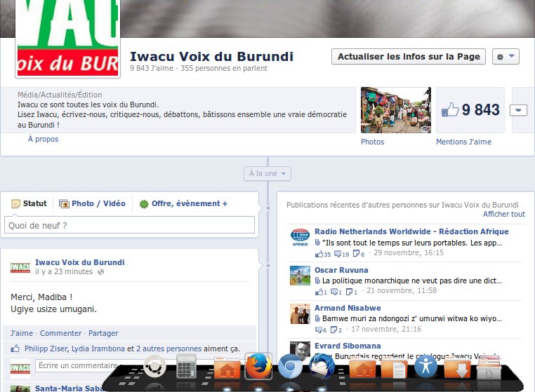Click comment count 6 on Armand Nisabwe's post
This screenshot has width=535, height=392.
click(x=321, y=330)
